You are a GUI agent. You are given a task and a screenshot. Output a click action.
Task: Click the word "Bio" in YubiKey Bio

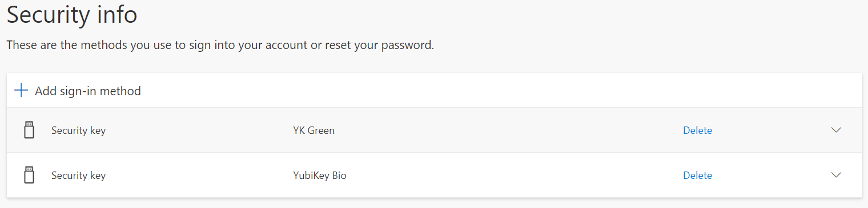click(338, 175)
